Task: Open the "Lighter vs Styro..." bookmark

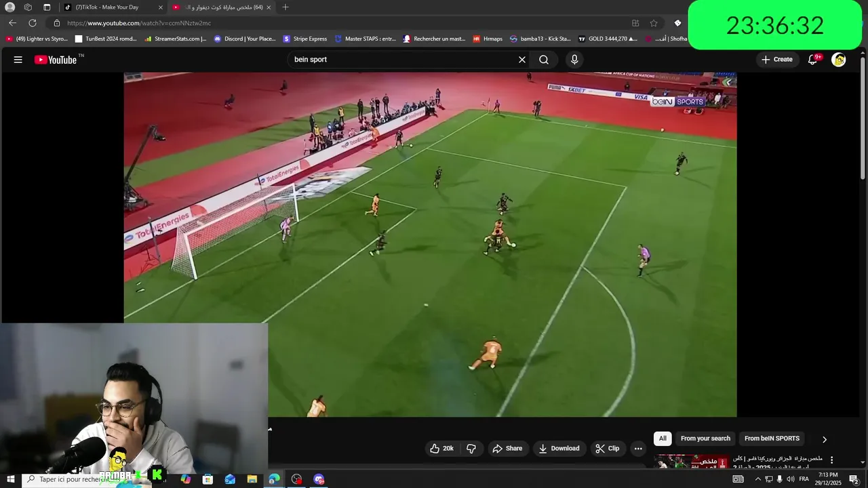Action: (37, 39)
